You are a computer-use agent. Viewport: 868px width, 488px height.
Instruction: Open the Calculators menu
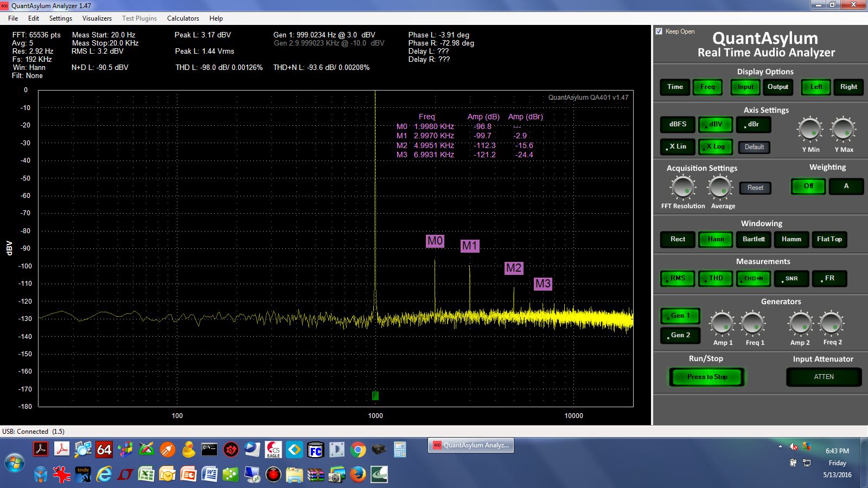click(x=183, y=18)
